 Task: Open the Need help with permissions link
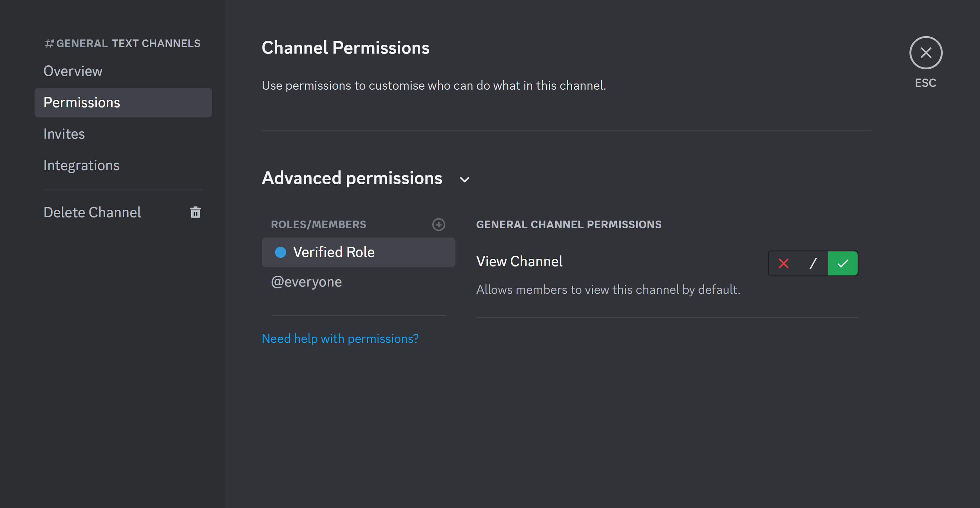point(340,338)
